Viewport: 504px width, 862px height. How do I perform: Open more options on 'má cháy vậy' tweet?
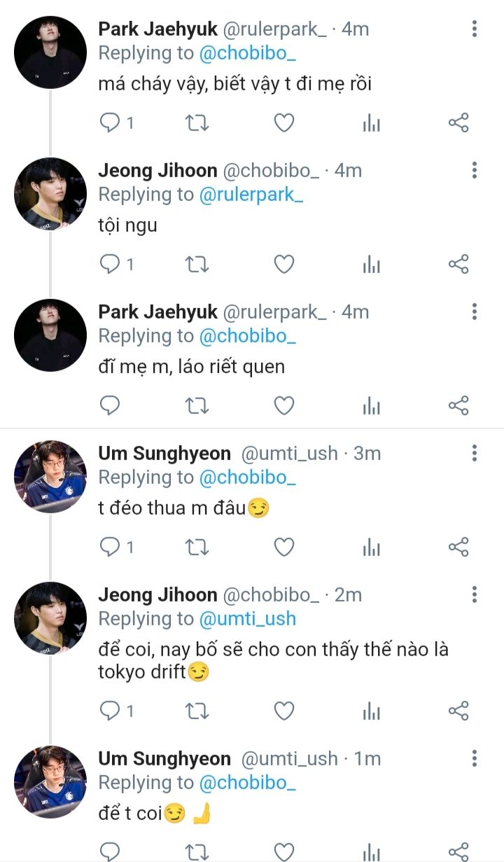(x=475, y=29)
